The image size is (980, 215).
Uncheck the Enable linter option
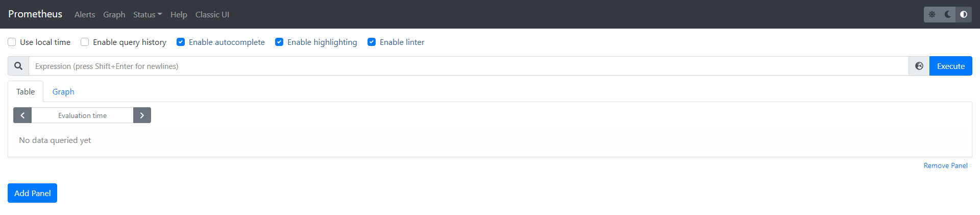[x=372, y=42]
